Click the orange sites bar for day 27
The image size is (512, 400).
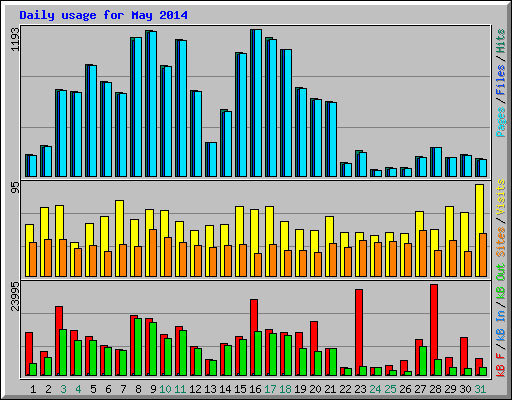coord(423,253)
